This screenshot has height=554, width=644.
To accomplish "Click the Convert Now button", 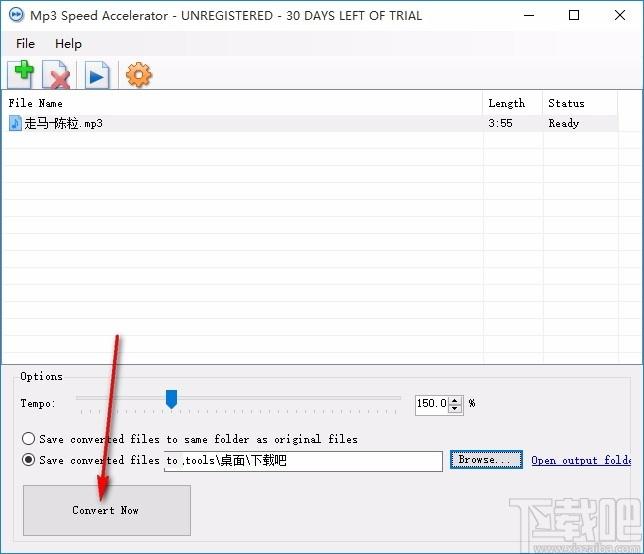I will pyautogui.click(x=107, y=510).
